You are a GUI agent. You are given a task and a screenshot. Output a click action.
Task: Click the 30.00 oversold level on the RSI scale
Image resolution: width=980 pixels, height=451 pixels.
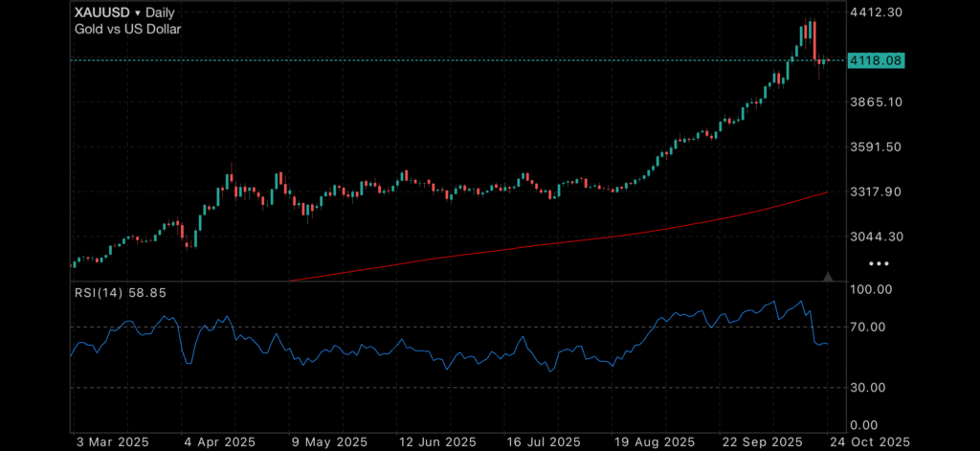click(x=871, y=387)
